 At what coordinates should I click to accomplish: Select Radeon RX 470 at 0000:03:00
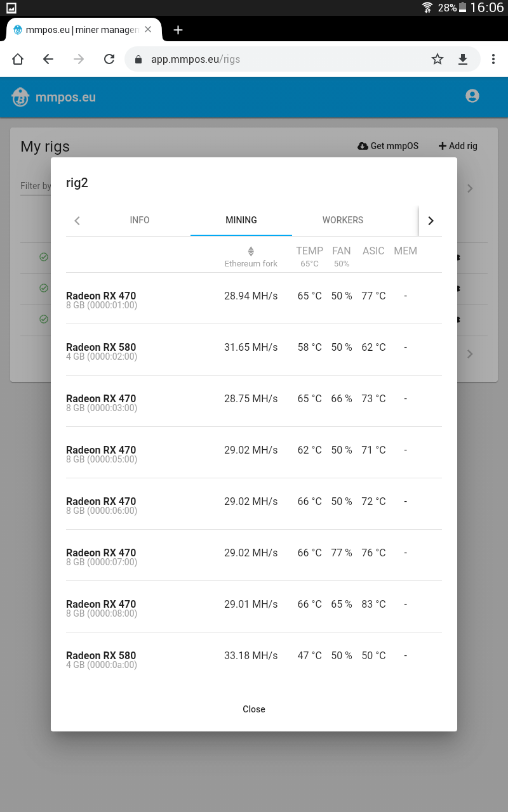click(x=254, y=402)
